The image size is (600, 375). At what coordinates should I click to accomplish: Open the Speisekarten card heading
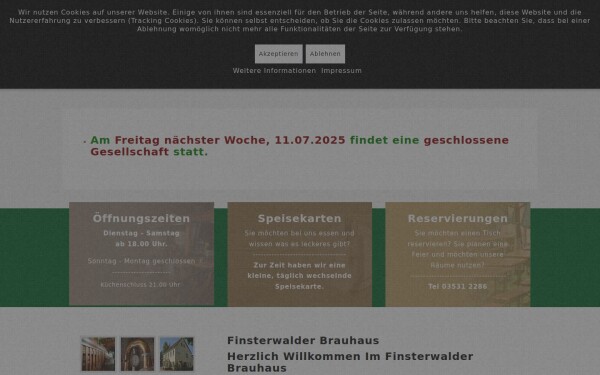300,218
